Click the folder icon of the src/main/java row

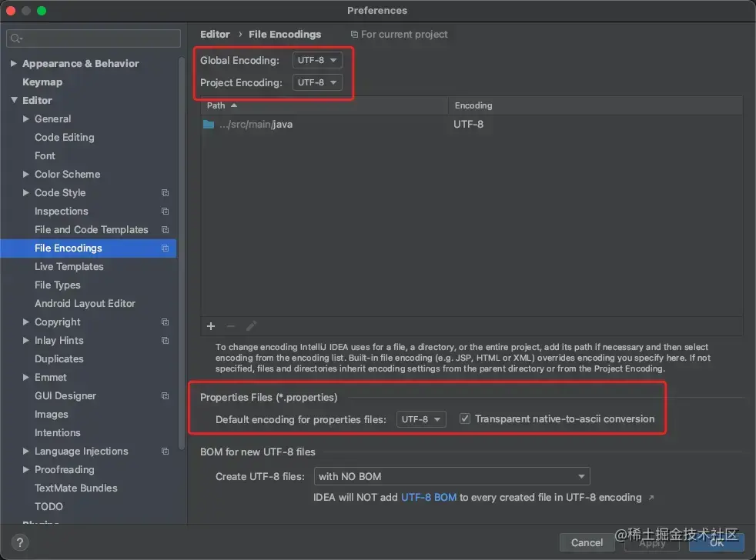tap(209, 125)
